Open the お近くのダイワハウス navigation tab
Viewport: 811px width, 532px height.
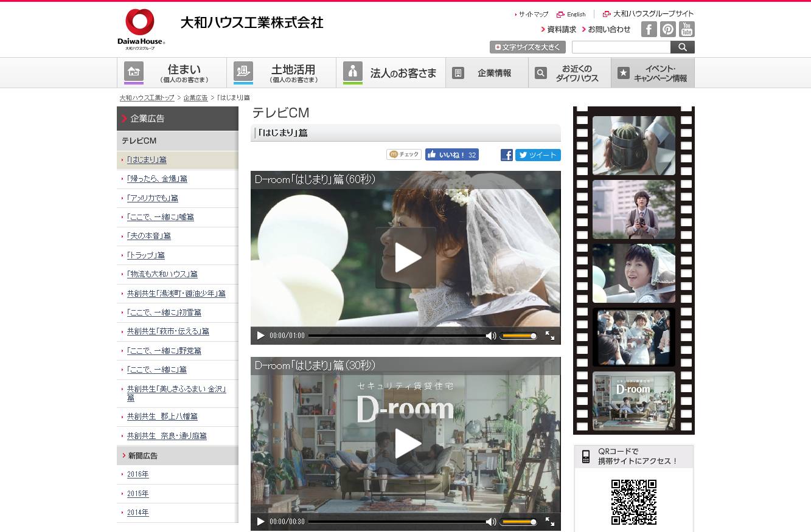click(x=569, y=73)
